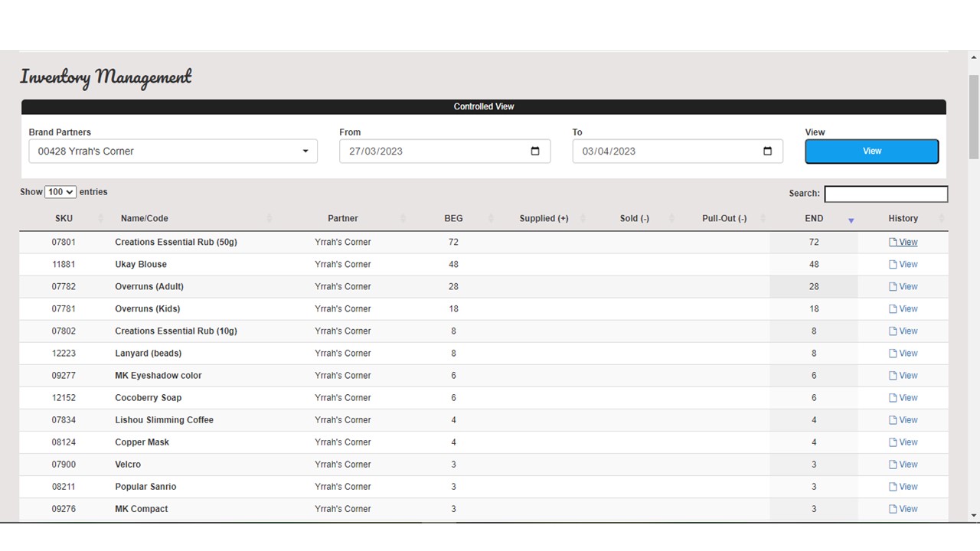Click the Overruns (Adult) product name
Screen dimensions: 980x551
(x=149, y=287)
